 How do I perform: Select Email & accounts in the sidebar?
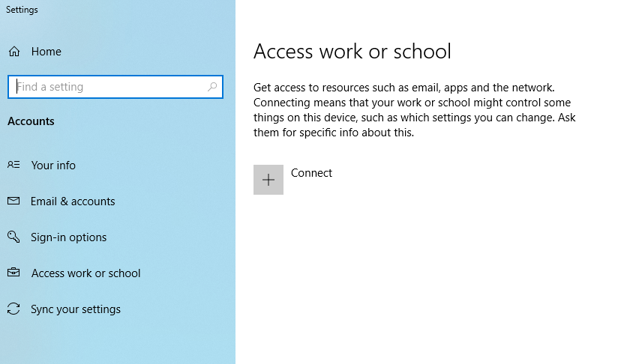(x=73, y=201)
